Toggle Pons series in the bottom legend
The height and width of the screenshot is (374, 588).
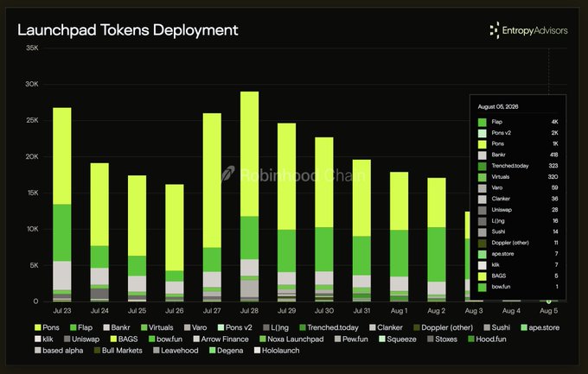[47, 327]
